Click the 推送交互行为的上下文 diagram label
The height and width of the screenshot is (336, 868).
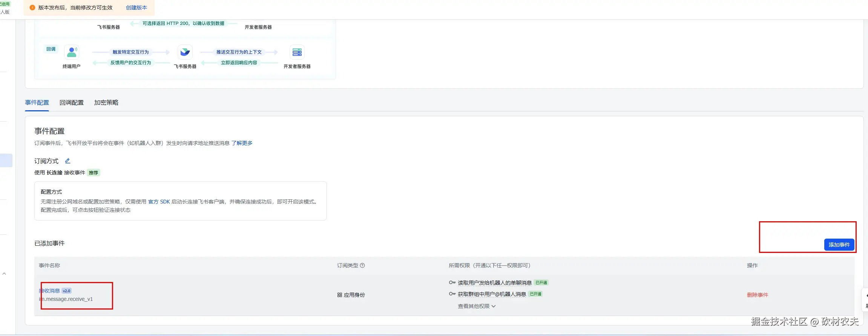tap(239, 52)
